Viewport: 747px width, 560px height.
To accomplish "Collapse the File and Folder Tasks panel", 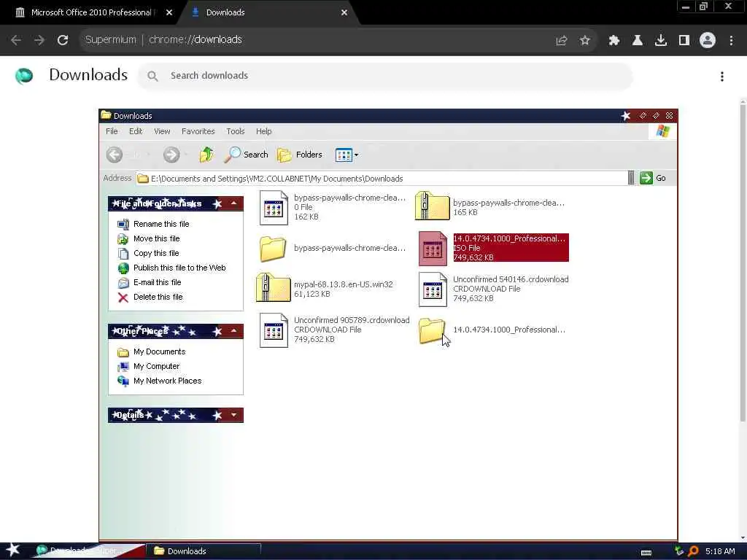I will click(x=233, y=203).
